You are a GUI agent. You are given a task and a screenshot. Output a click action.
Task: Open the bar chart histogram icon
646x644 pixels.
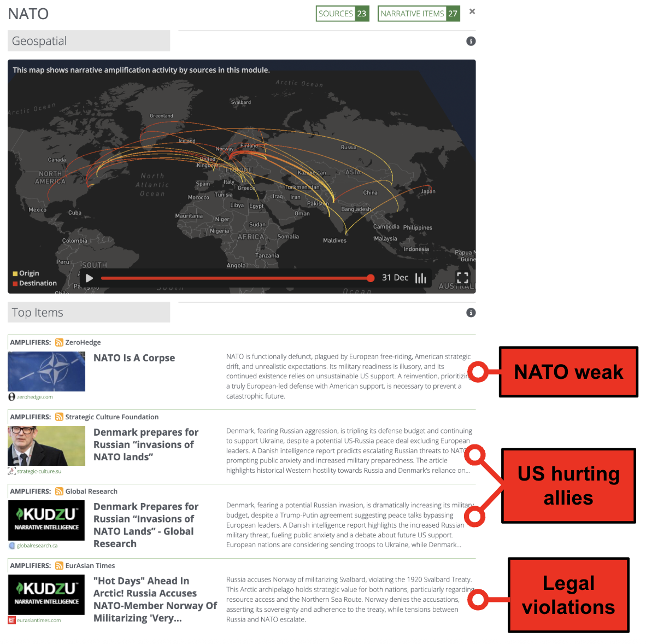pyautogui.click(x=420, y=278)
